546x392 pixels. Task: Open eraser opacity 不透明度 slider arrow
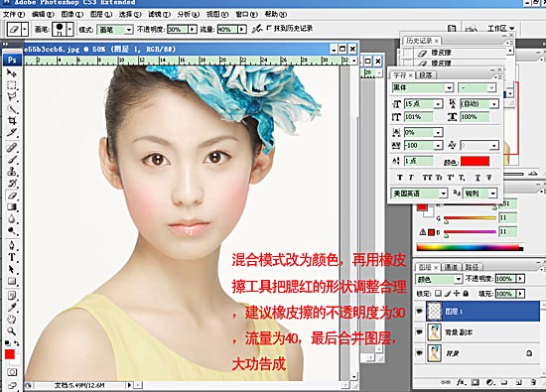click(193, 29)
